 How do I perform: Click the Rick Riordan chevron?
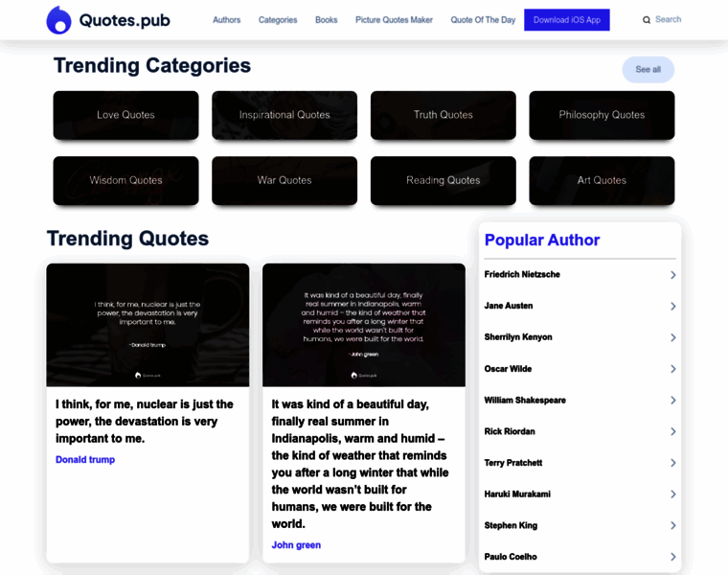(673, 432)
